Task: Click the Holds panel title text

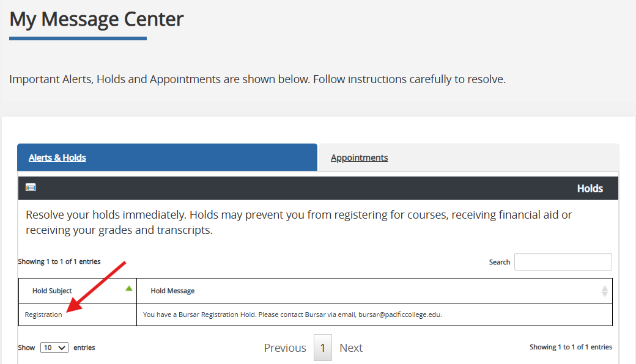Action: (x=590, y=189)
